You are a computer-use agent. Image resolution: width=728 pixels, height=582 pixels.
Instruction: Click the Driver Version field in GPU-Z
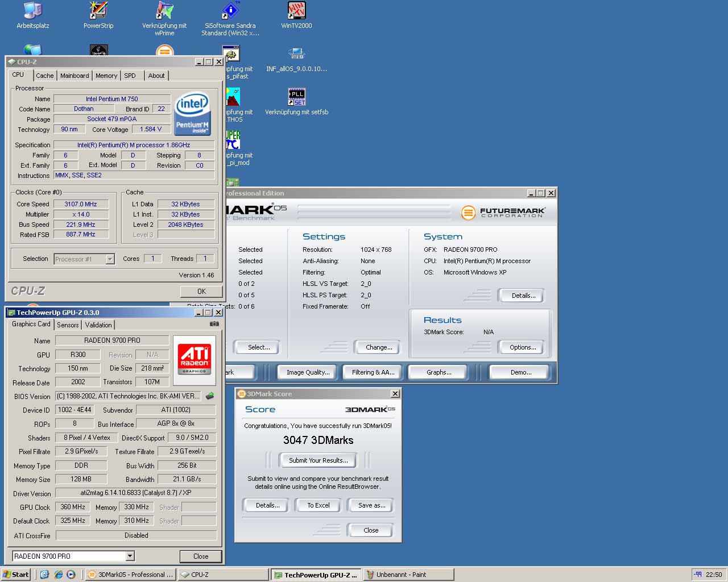point(136,493)
